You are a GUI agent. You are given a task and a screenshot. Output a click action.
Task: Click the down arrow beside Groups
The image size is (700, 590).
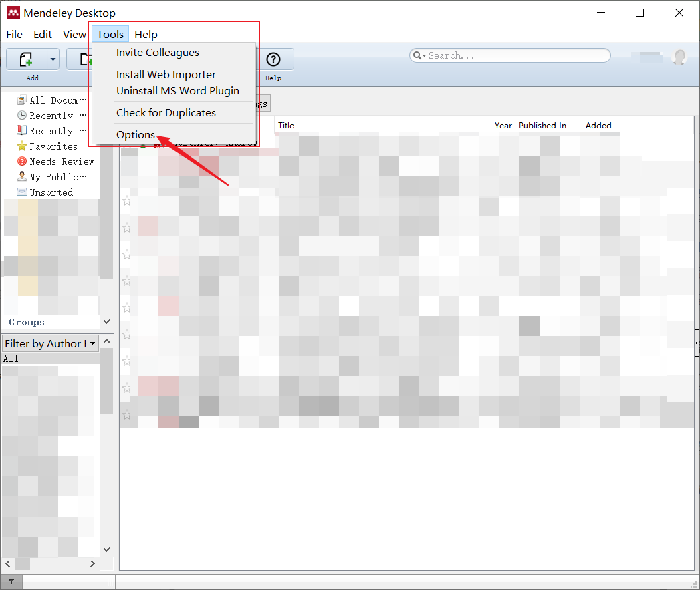(x=107, y=322)
